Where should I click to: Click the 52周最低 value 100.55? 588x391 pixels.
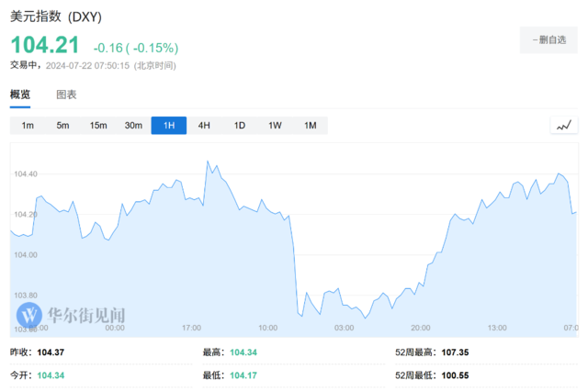click(x=455, y=375)
